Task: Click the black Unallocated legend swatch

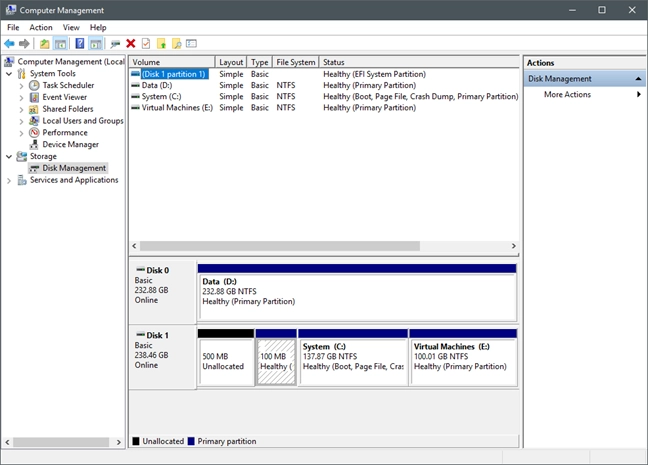Action: coord(136,441)
